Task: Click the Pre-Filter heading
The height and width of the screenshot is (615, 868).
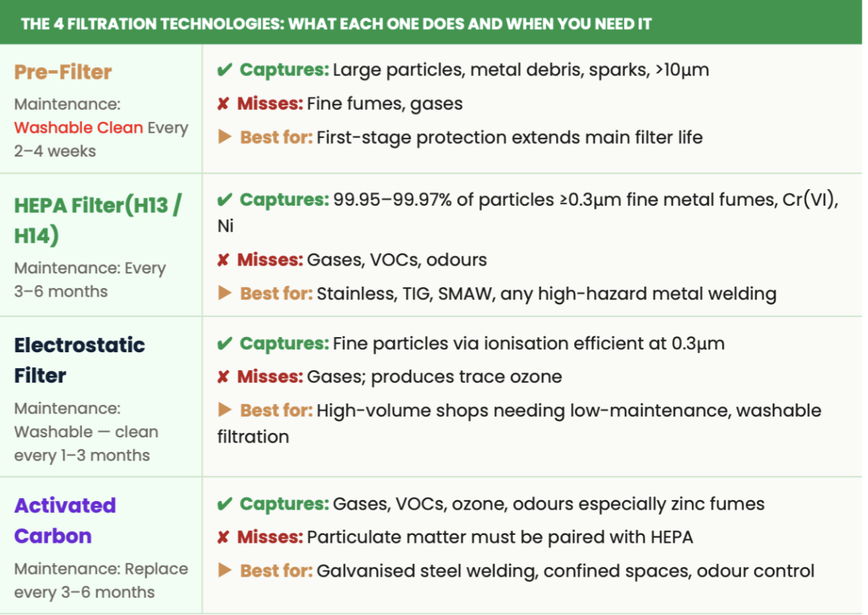Action: coord(63,72)
